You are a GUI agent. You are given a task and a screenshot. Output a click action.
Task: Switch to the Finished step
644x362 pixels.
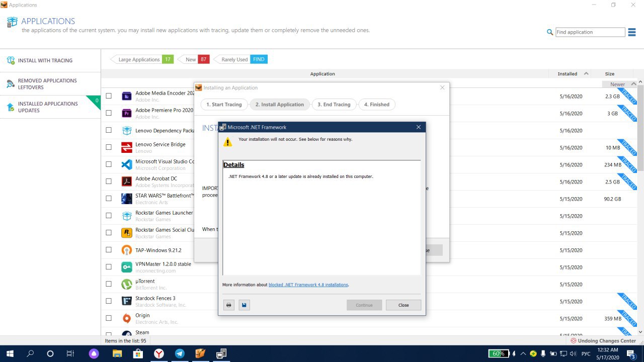(x=377, y=105)
